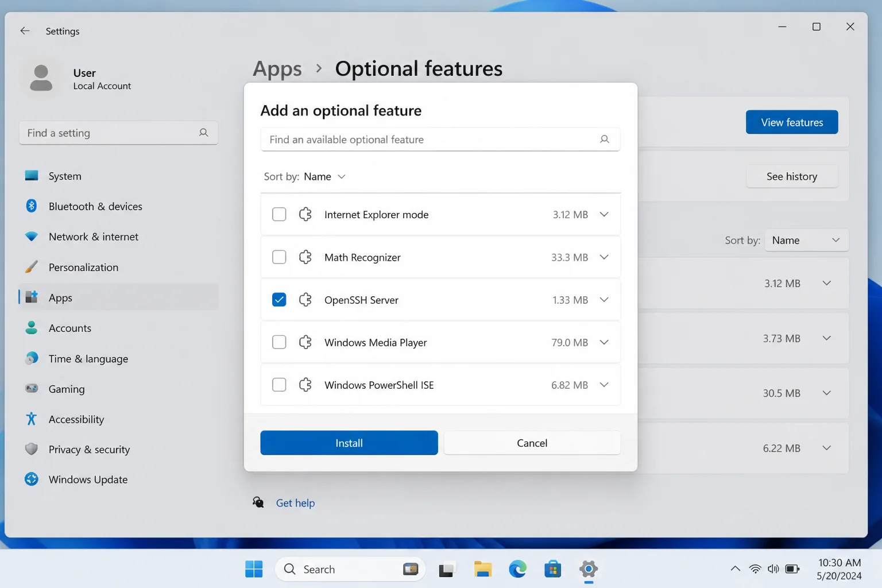
Task: Click the Gaming controller icon
Action: pos(32,388)
